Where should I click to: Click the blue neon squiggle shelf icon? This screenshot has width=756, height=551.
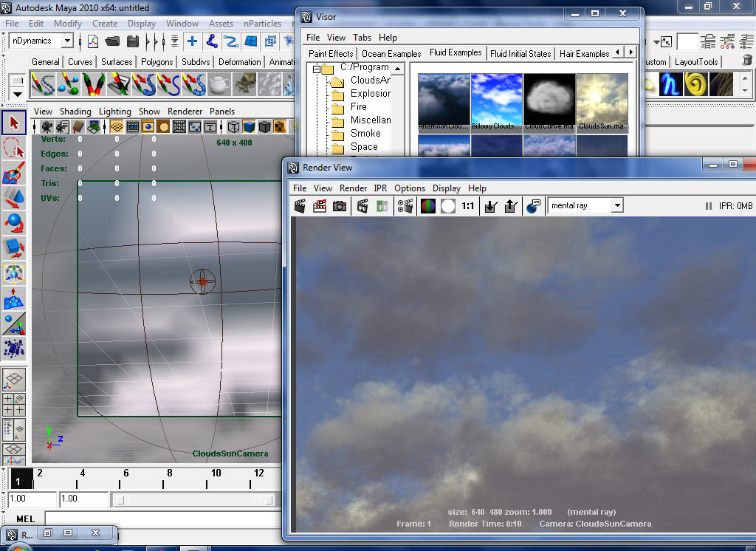tap(670, 84)
